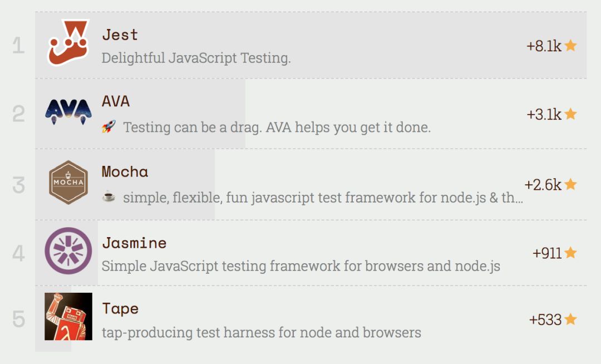Open the Mocha project title link

(125, 171)
